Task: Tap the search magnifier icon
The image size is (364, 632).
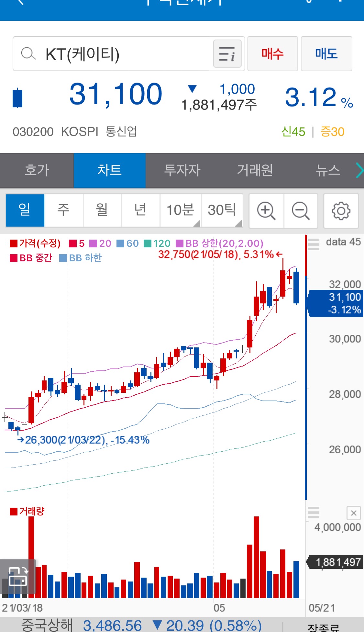Action: click(28, 53)
